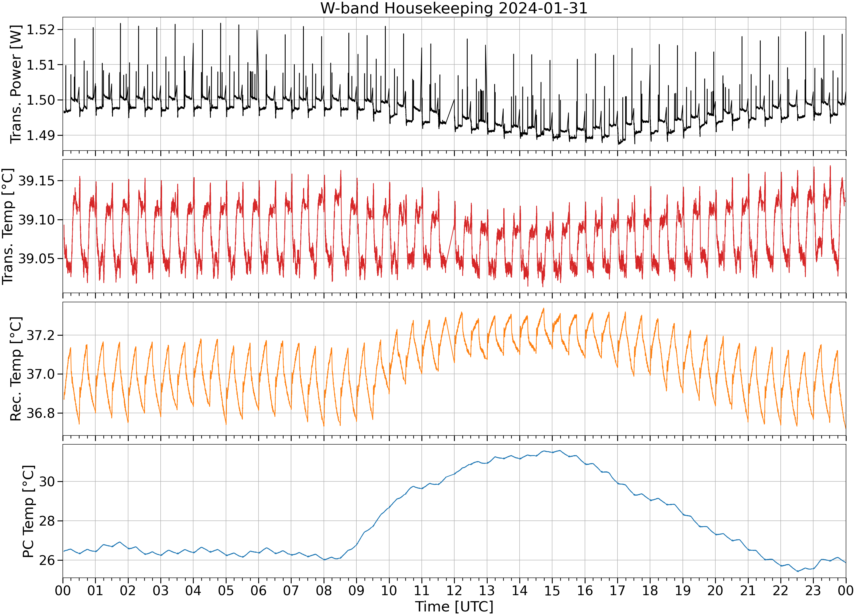This screenshot has height=616, width=856.
Task: Click the "12" hour label on time axis
Action: click(454, 590)
